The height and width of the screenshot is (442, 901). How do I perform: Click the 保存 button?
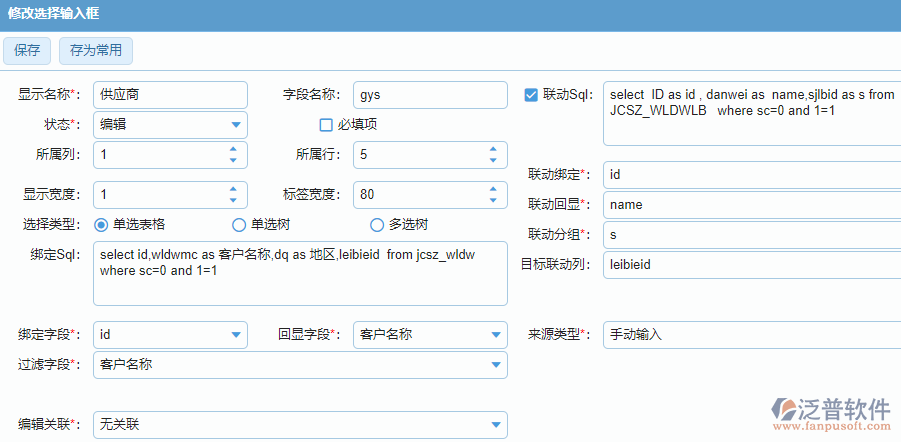pos(27,50)
